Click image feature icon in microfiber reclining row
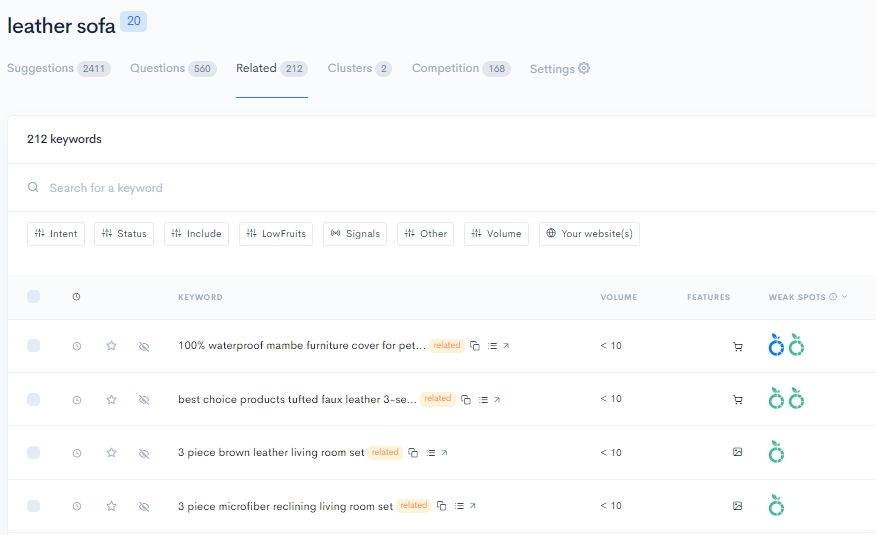876x535 pixels. 737,505
